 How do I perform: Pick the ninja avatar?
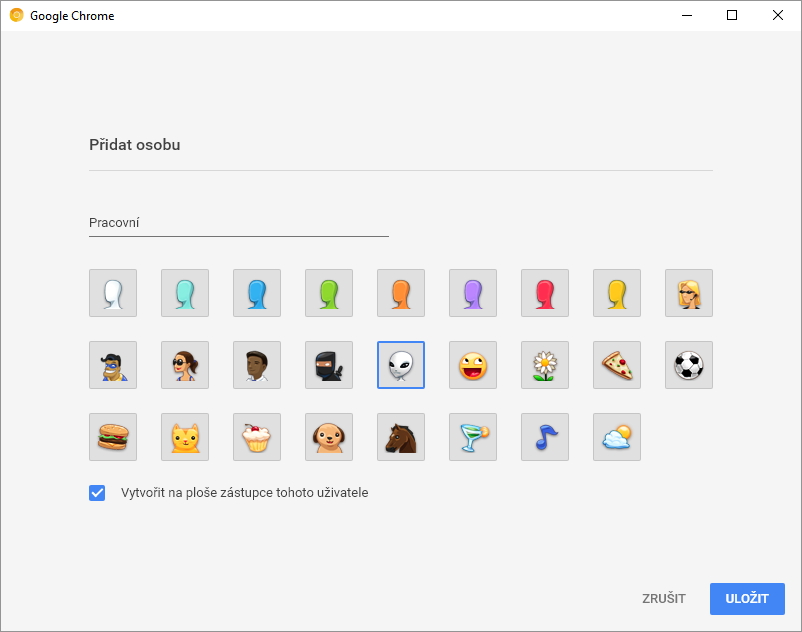pyautogui.click(x=329, y=365)
